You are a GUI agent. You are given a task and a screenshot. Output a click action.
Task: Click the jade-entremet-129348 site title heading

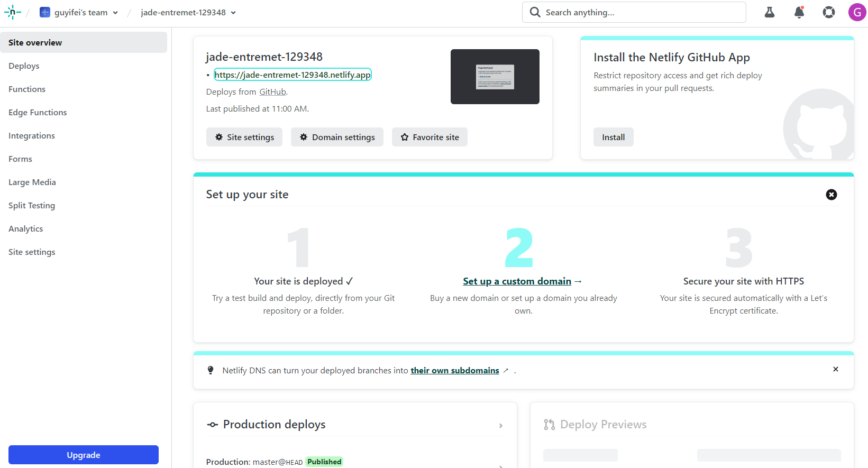click(264, 57)
